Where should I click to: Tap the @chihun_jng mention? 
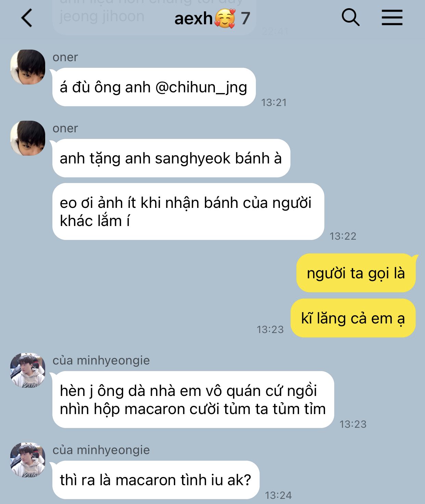tap(201, 88)
